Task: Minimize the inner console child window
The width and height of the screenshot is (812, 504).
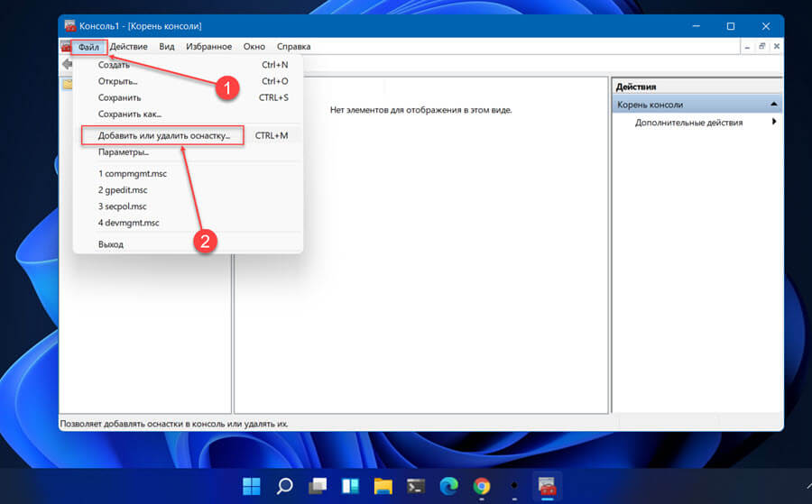Action: coord(747,47)
